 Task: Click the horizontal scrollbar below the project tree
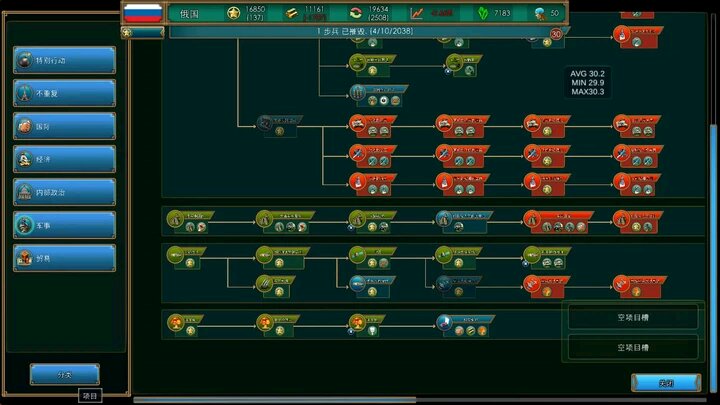click(275, 400)
